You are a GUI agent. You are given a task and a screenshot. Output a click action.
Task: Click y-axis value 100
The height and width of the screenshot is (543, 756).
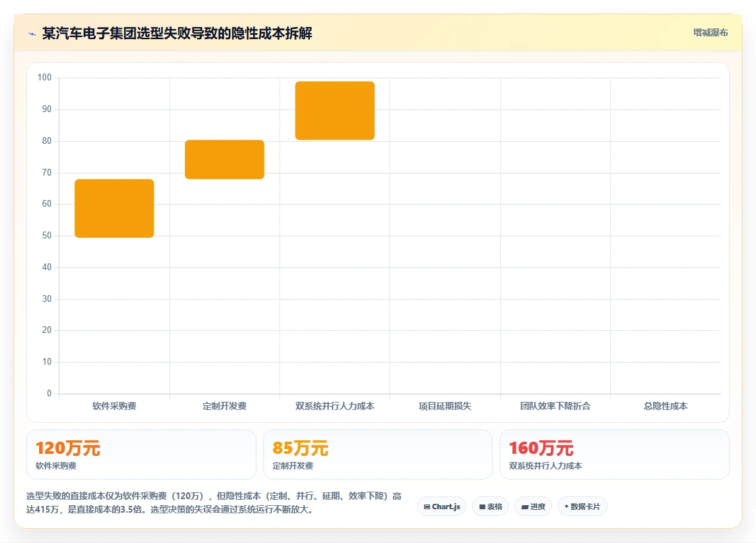(x=45, y=78)
